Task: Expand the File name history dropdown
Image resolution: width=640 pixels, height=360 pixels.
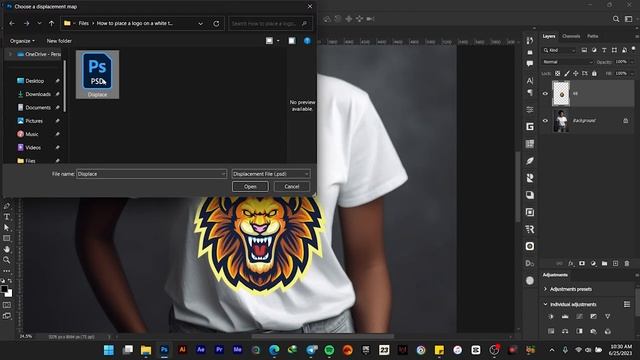Action: pos(223,174)
